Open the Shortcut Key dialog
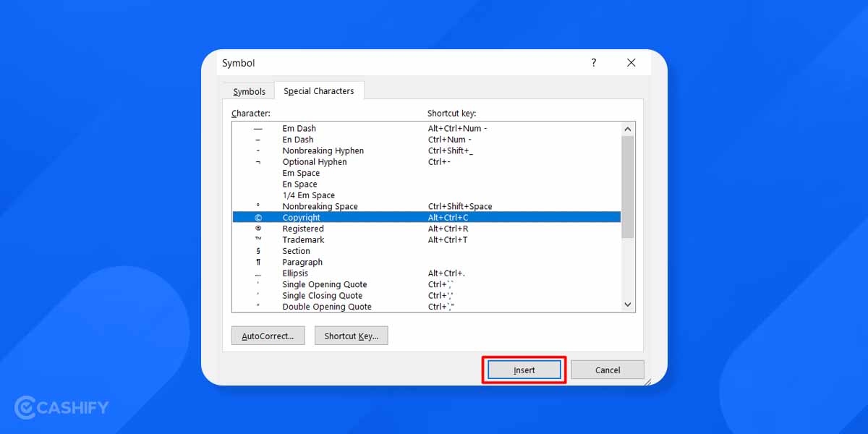The image size is (868, 434). click(351, 335)
